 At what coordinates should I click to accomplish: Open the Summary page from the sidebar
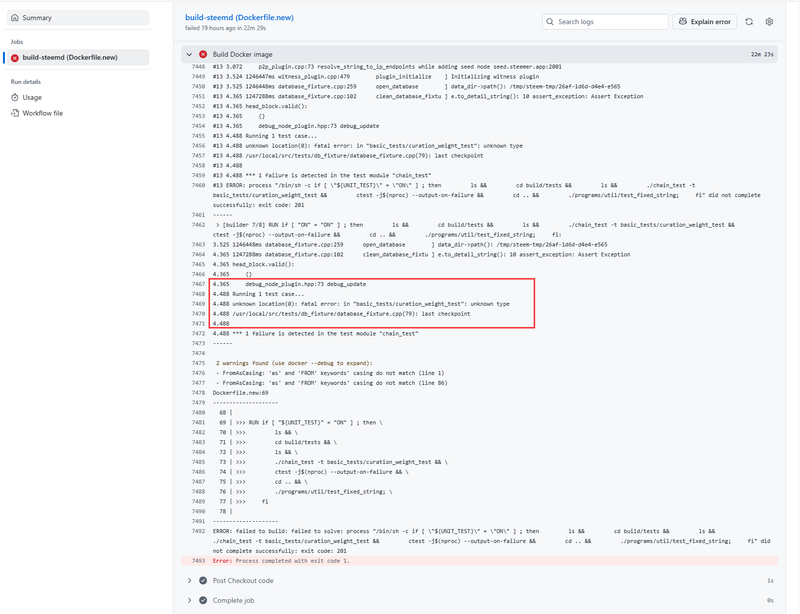point(37,18)
